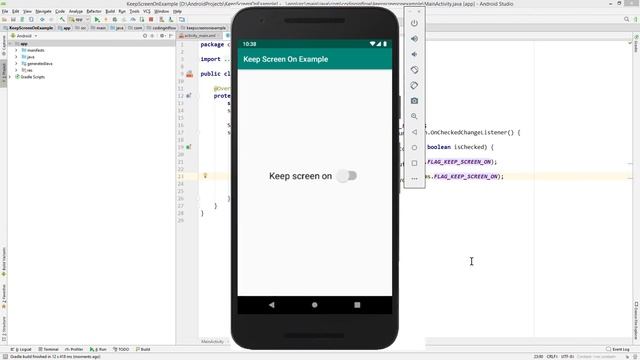Click the red Stop button in toolbar
Screen dimensions: 640x360
point(151,19)
